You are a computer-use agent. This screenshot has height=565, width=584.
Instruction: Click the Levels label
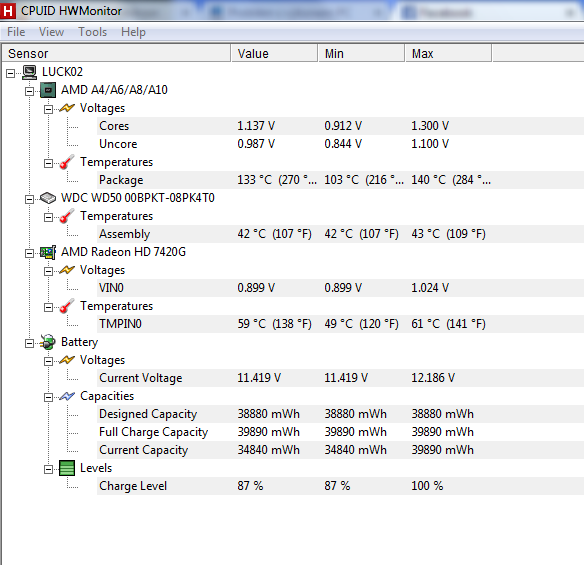click(x=96, y=468)
